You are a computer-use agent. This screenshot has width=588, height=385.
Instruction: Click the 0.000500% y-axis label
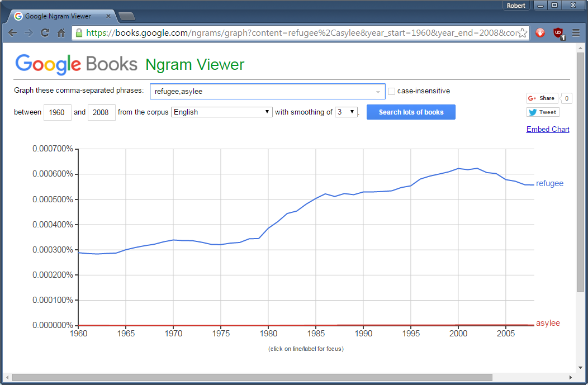[53, 199]
